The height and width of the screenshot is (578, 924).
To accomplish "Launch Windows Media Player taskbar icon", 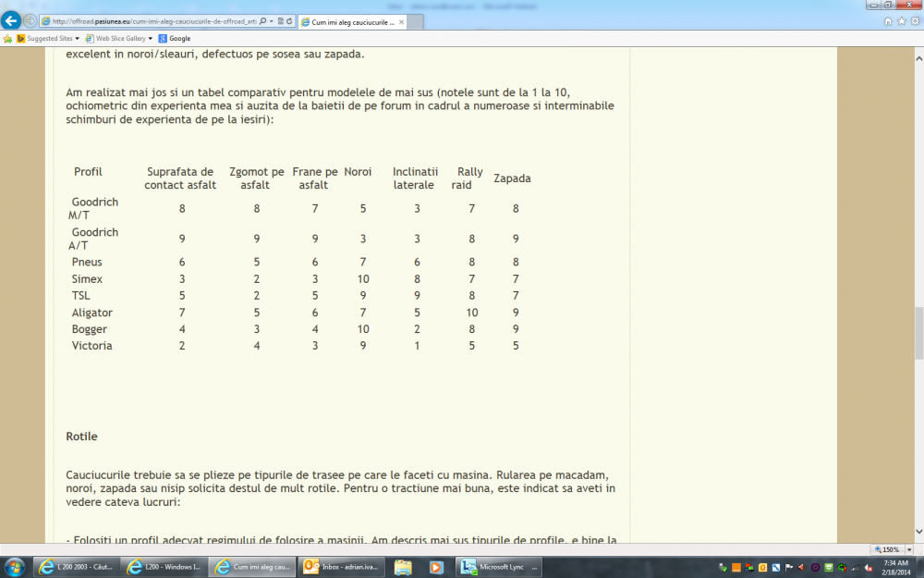I will click(x=436, y=567).
